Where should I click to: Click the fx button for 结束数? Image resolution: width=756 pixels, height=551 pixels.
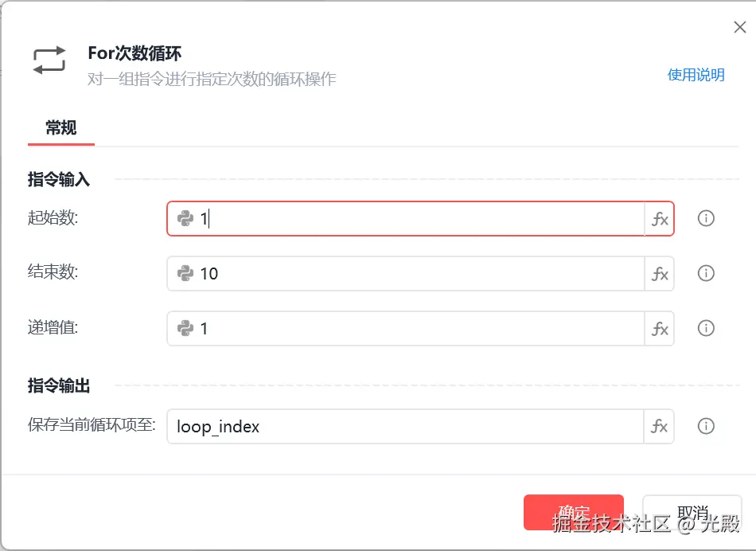[660, 274]
